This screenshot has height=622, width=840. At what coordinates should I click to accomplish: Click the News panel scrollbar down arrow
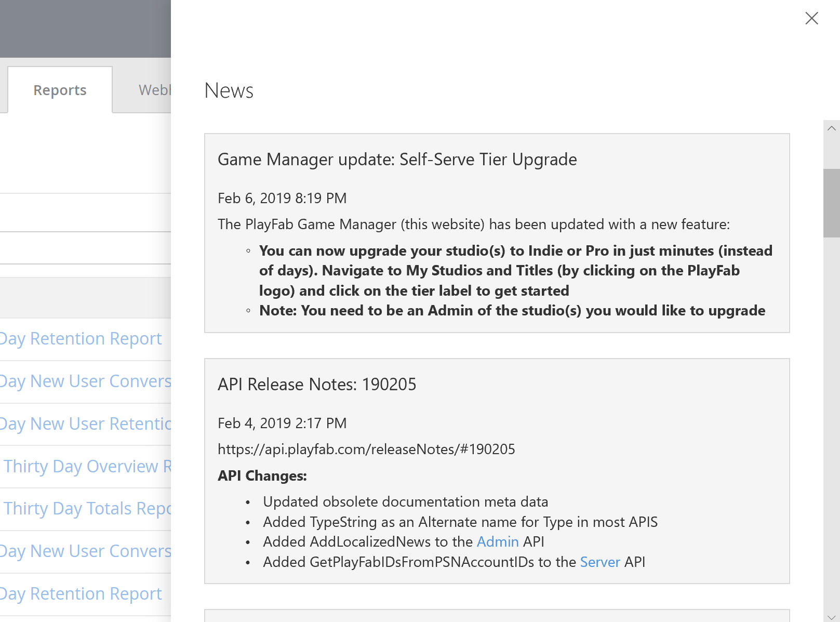(832, 617)
